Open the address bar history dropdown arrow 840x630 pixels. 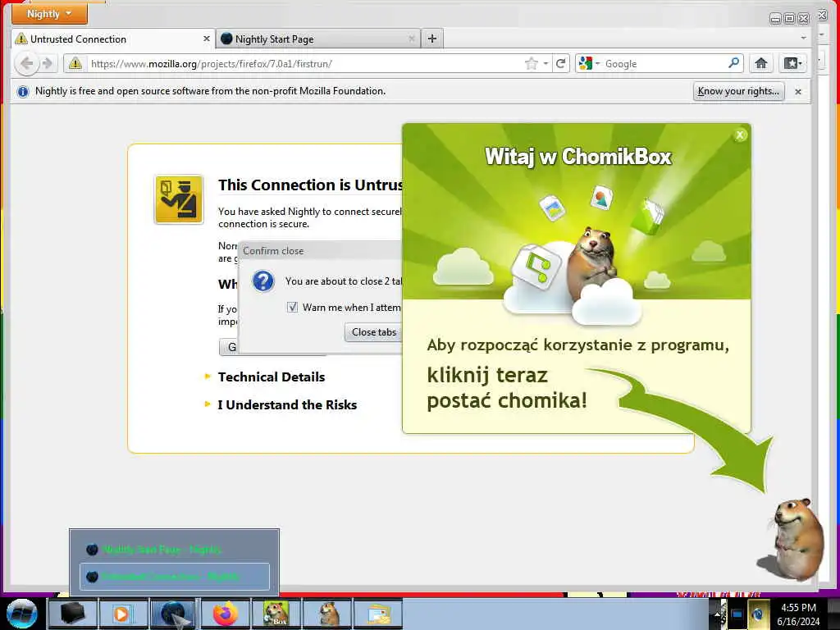(546, 64)
